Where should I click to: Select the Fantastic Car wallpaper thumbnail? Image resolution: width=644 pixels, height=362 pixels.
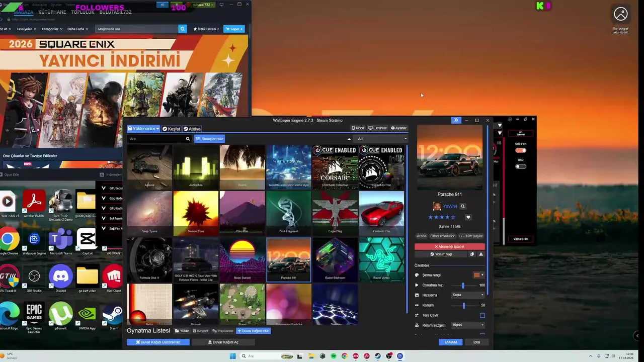381,213
